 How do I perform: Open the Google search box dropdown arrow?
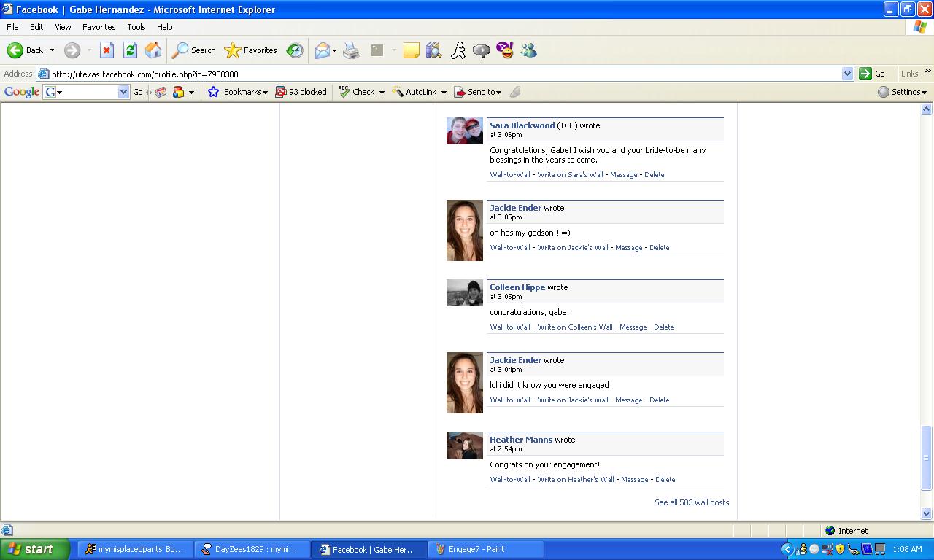(x=123, y=92)
